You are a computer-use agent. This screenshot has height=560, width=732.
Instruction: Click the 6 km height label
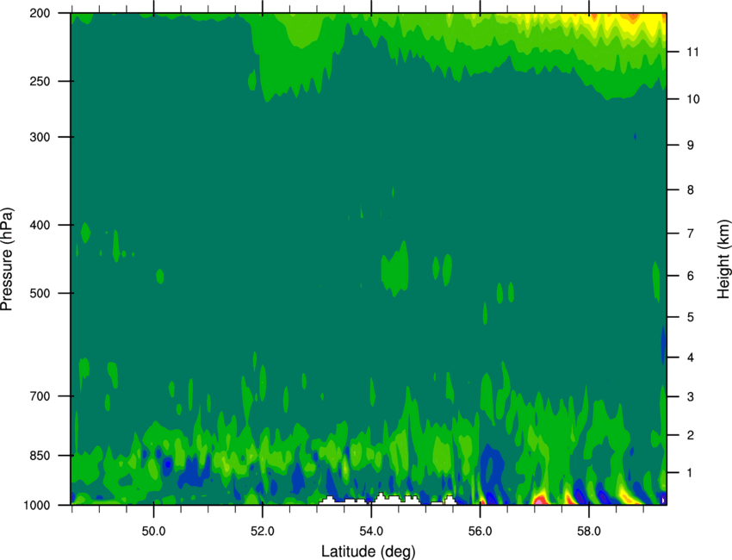(691, 276)
